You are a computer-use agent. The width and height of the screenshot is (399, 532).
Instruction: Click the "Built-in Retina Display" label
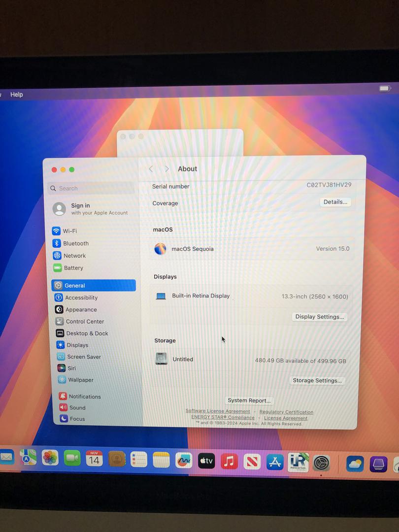pos(201,296)
